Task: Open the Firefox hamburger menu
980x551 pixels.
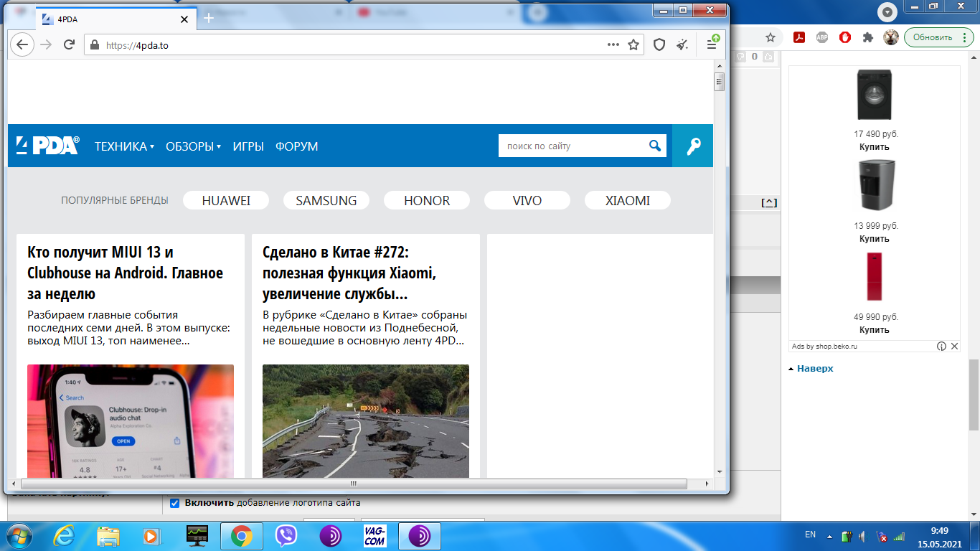Action: point(712,43)
